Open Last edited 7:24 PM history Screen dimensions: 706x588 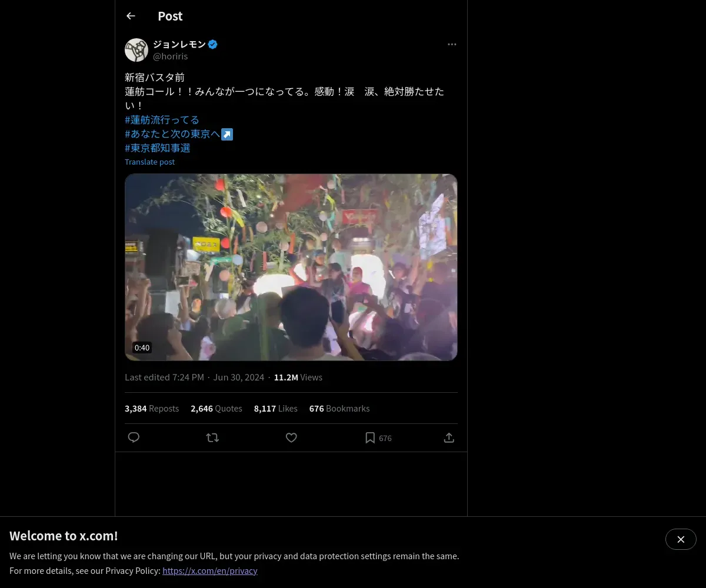tap(164, 377)
